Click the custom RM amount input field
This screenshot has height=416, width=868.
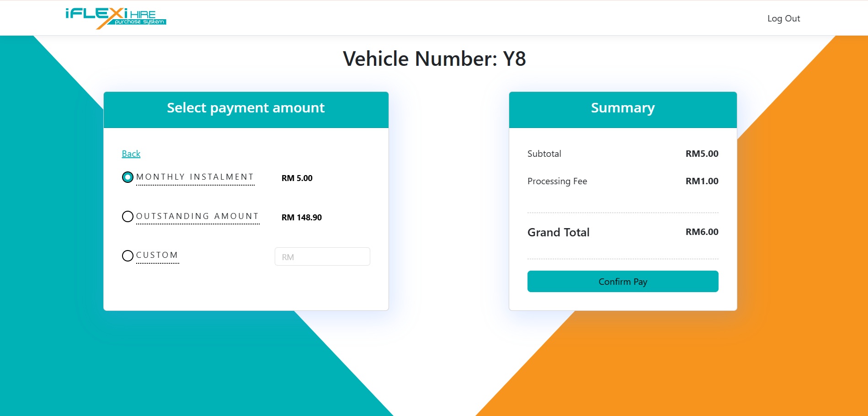click(322, 256)
